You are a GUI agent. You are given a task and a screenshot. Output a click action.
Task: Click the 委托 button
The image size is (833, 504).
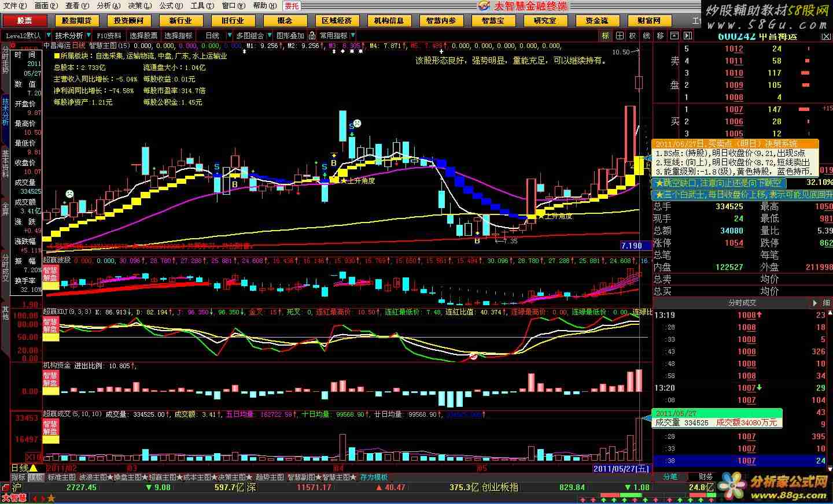tap(292, 6)
